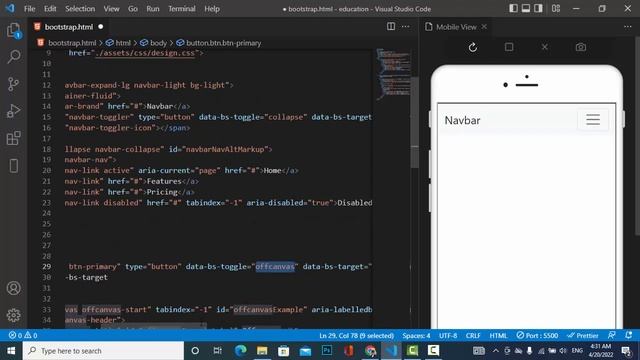Open the Terminal menu
The image size is (640, 360).
[x=182, y=9]
